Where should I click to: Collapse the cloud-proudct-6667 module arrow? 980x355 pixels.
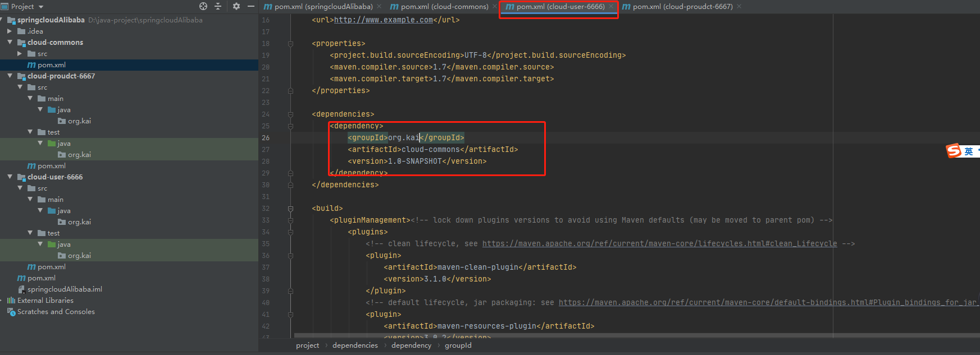click(x=10, y=76)
